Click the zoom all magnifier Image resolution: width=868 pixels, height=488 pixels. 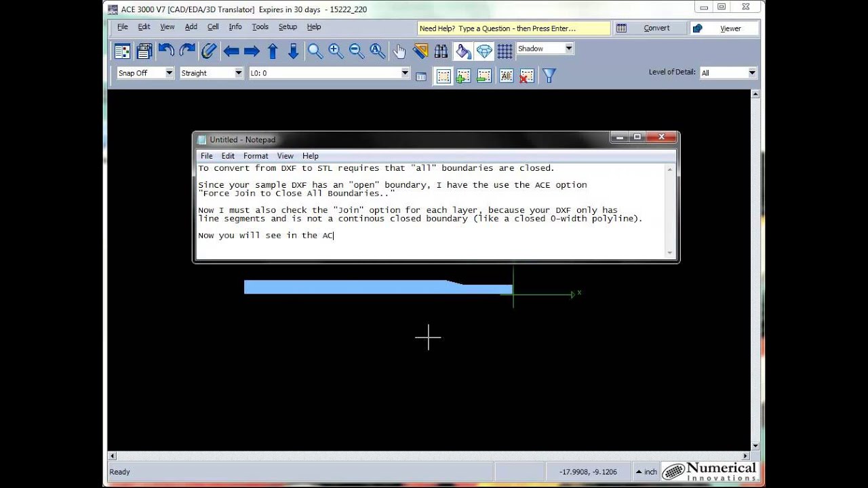[x=378, y=52]
